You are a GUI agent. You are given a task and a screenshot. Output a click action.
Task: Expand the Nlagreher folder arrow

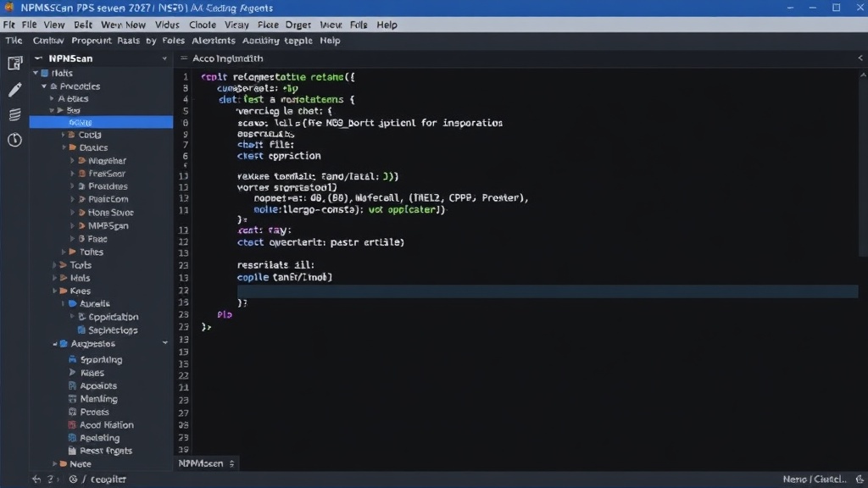click(73, 160)
